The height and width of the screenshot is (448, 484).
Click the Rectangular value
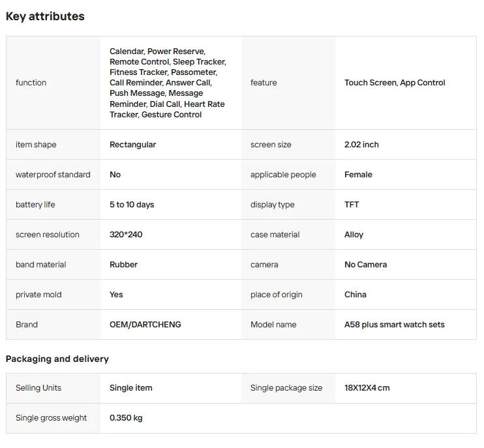[x=132, y=145]
